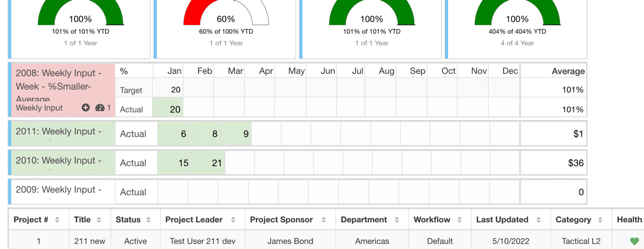Sort table by Project # arrows
The height and width of the screenshot is (249, 644).
point(57,220)
